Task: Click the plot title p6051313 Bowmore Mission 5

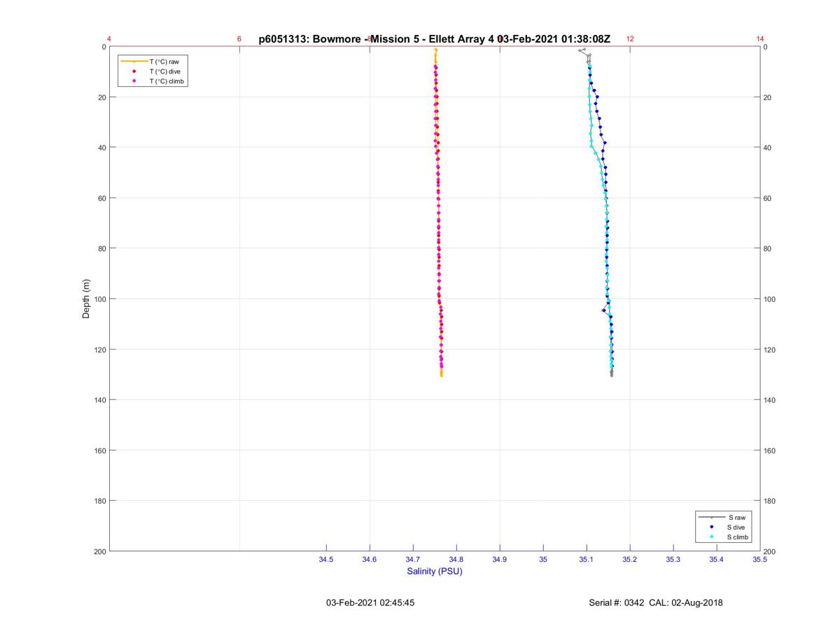Action: 434,39
